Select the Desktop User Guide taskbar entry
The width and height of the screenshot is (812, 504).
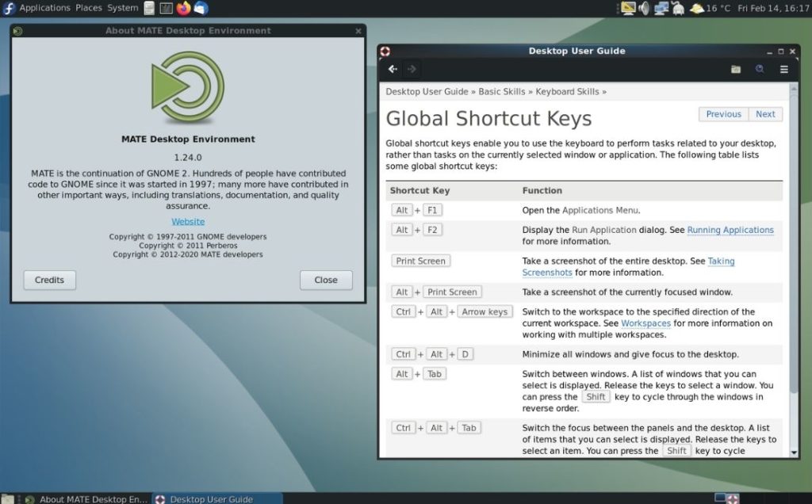pos(210,499)
